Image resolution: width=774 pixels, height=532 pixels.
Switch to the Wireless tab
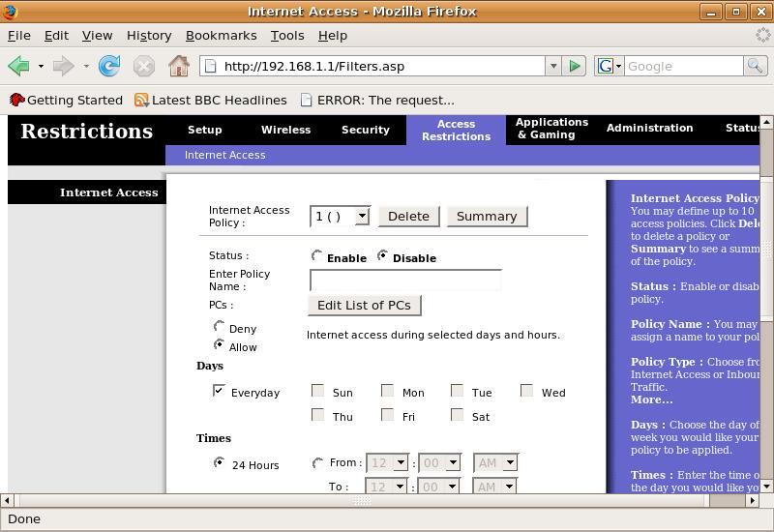[285, 130]
